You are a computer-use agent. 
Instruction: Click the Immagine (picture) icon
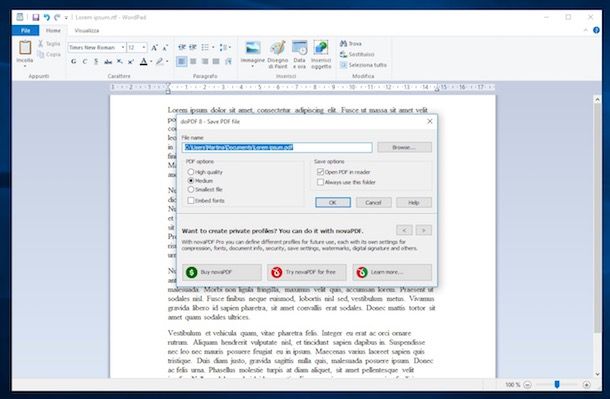(252, 48)
